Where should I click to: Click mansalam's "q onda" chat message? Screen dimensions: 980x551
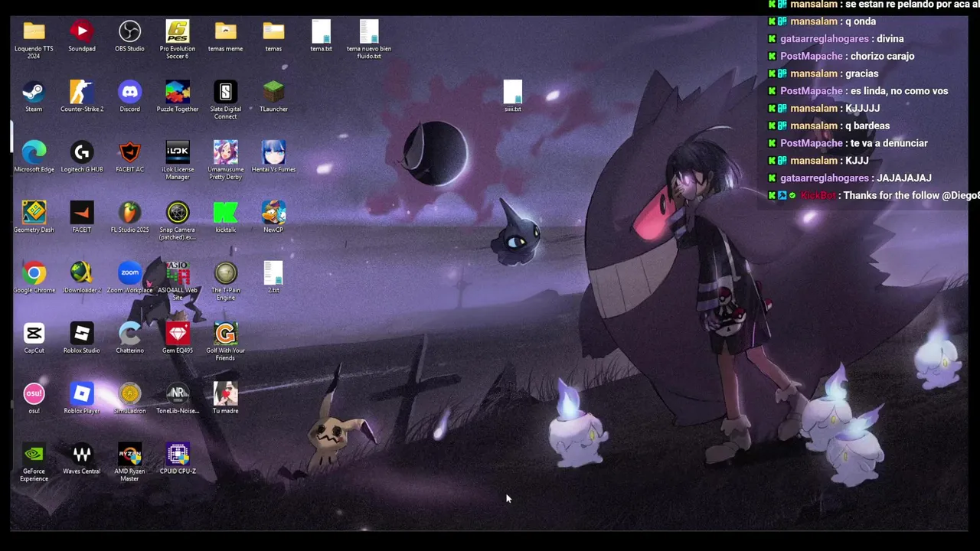tap(861, 21)
